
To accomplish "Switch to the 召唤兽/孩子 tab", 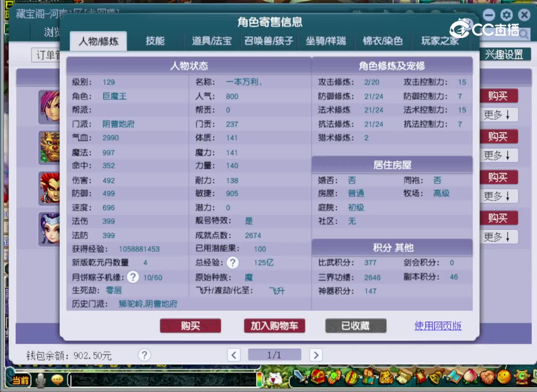I will coord(268,41).
